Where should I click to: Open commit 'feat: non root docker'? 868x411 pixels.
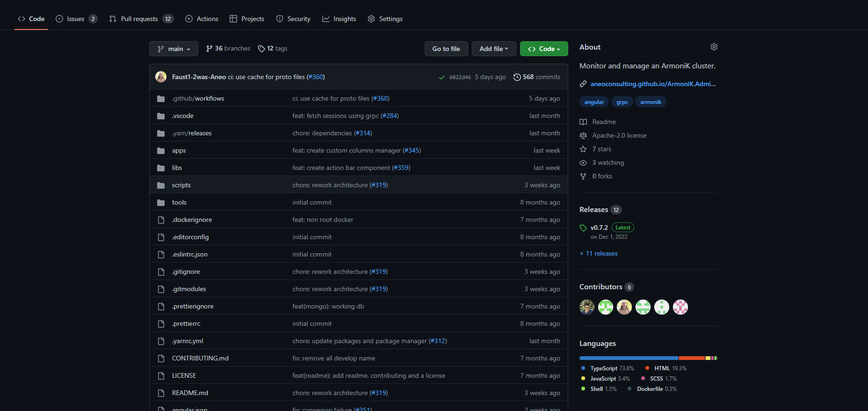pos(323,220)
